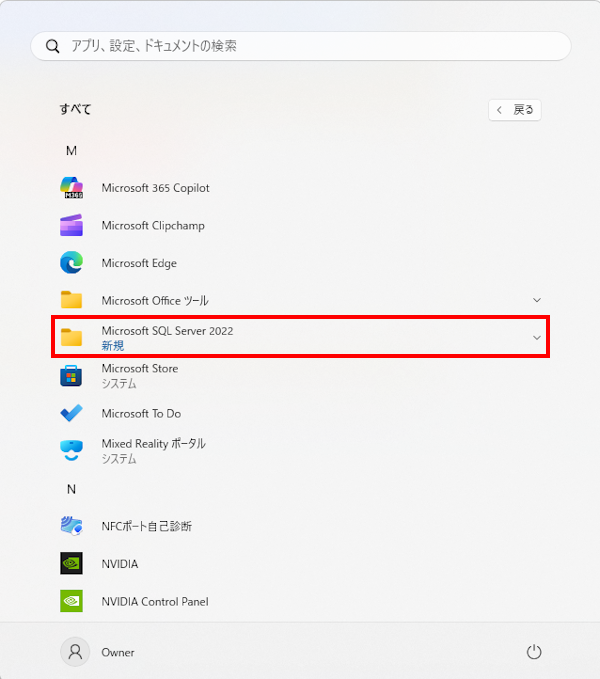Click the Microsoft SQL Server 2022 folder icon

(x=71, y=337)
